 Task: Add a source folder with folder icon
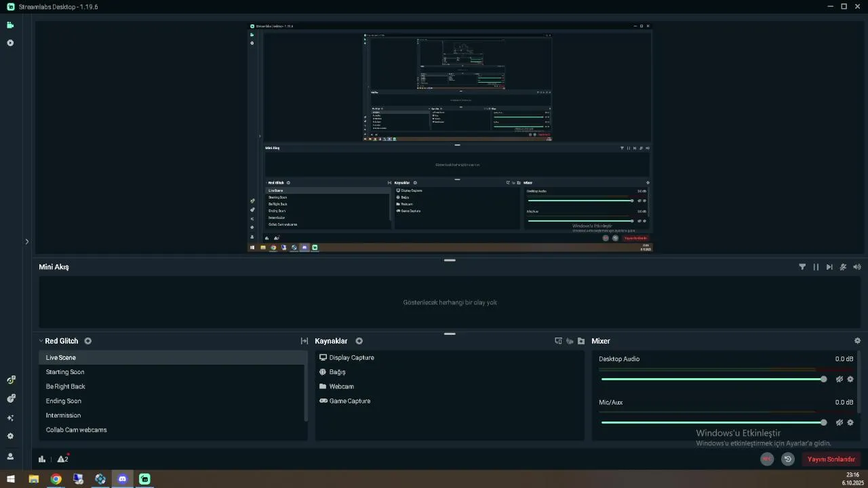tap(581, 341)
